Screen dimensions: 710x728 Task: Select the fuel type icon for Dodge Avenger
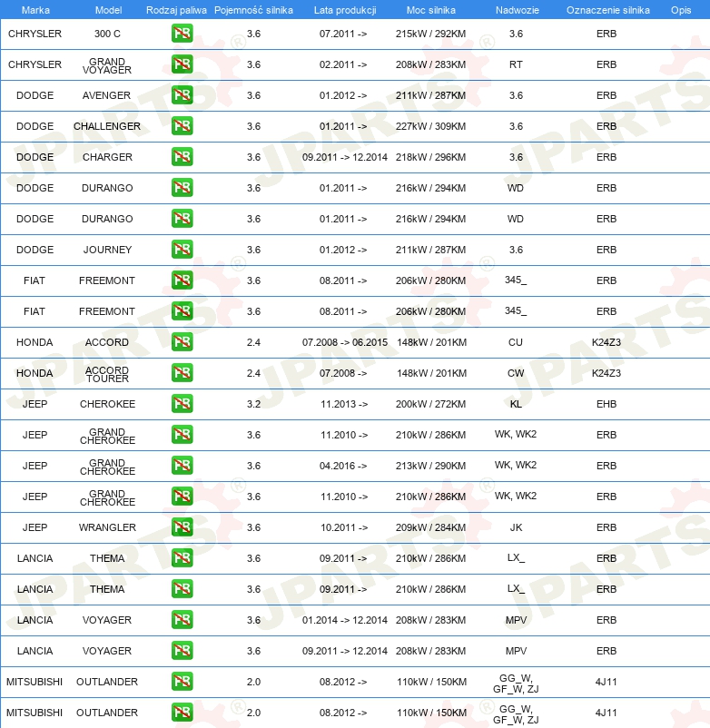click(x=182, y=95)
